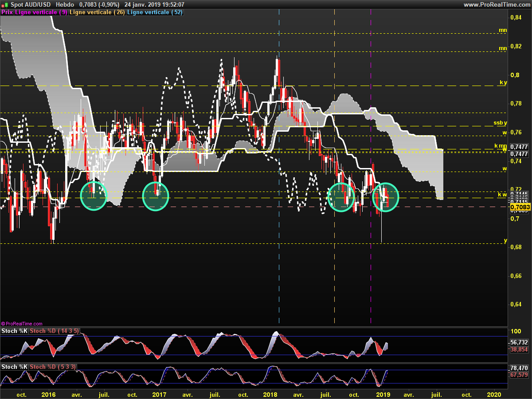
Task: Select the blue Ligne verticale (52) label
Action: tap(155, 12)
